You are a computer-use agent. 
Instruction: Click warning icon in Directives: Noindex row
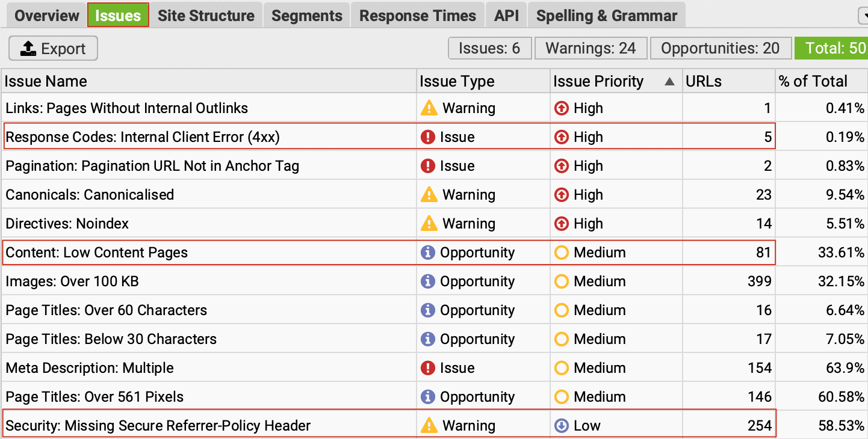tap(429, 224)
